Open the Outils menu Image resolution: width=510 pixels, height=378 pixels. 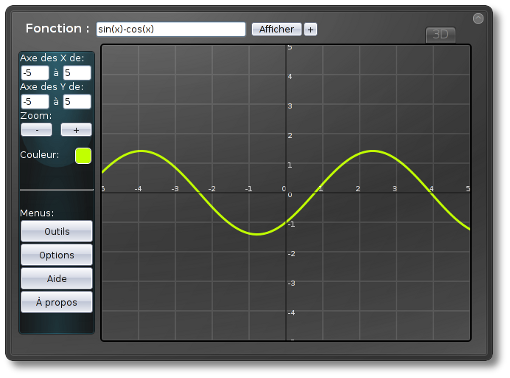point(57,231)
